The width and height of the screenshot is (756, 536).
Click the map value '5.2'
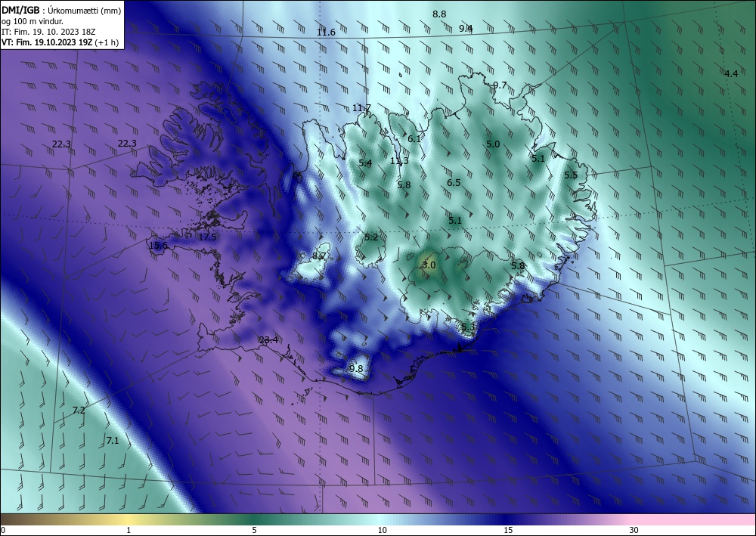[371, 237]
